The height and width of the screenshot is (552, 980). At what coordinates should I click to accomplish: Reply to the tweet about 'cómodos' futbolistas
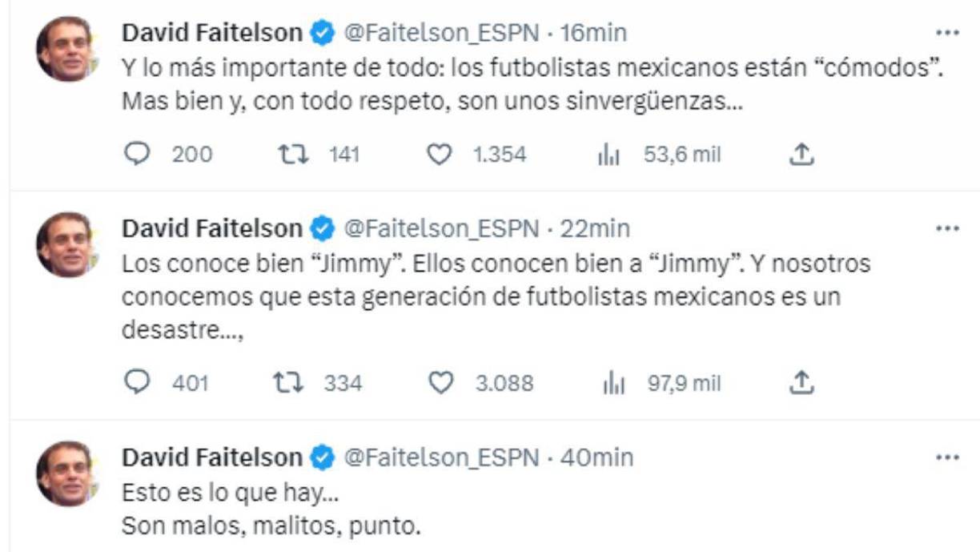138,154
